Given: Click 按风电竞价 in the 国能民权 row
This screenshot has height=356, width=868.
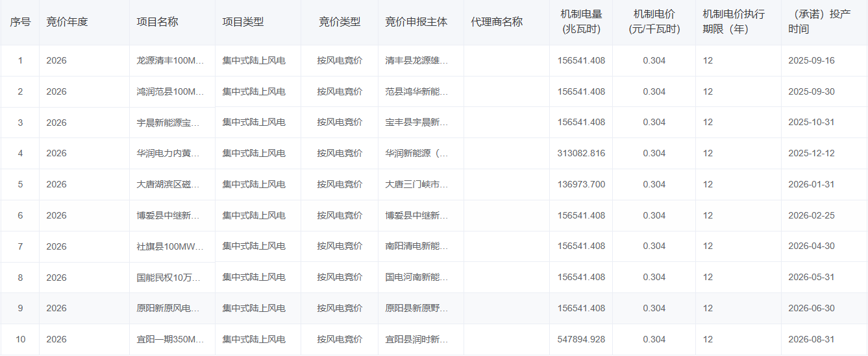Looking at the screenshot, I should click(340, 278).
